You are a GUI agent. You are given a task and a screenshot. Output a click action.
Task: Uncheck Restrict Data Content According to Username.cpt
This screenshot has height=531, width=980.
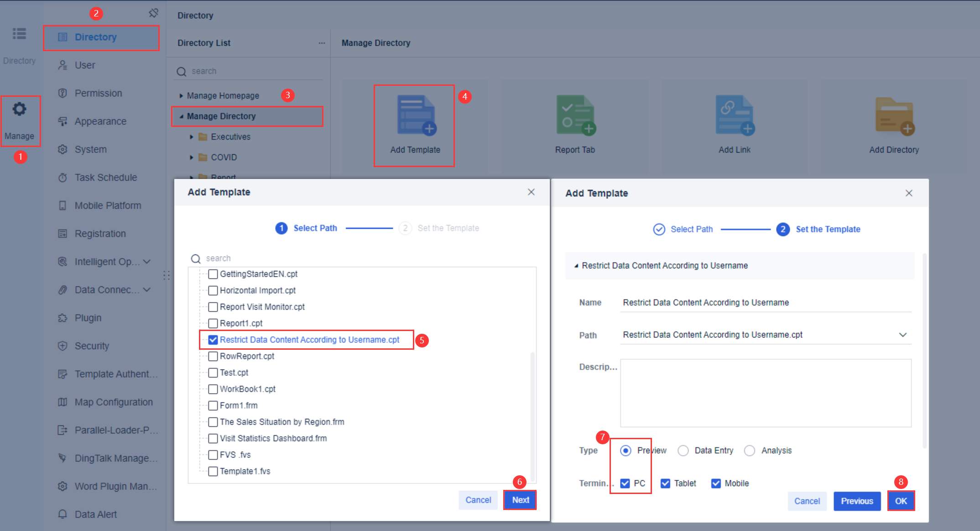(213, 340)
